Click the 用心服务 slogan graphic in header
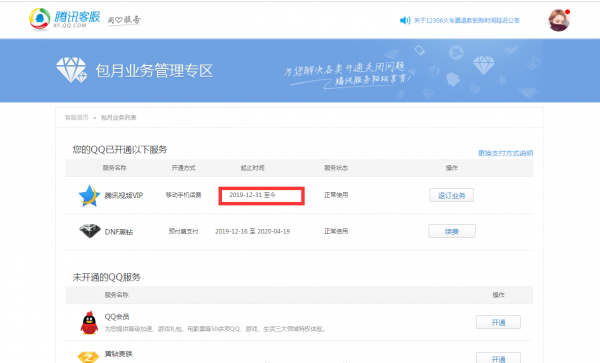The image size is (600, 363). point(124,20)
